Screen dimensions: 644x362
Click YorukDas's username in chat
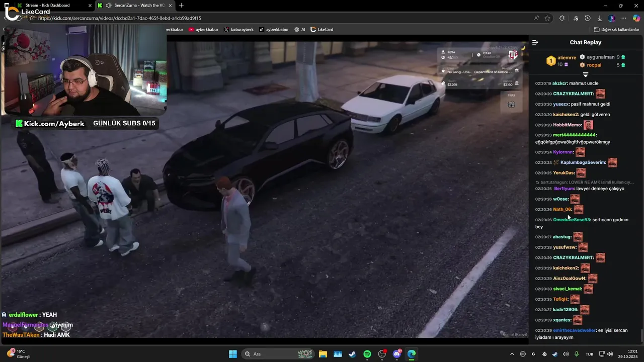(564, 173)
